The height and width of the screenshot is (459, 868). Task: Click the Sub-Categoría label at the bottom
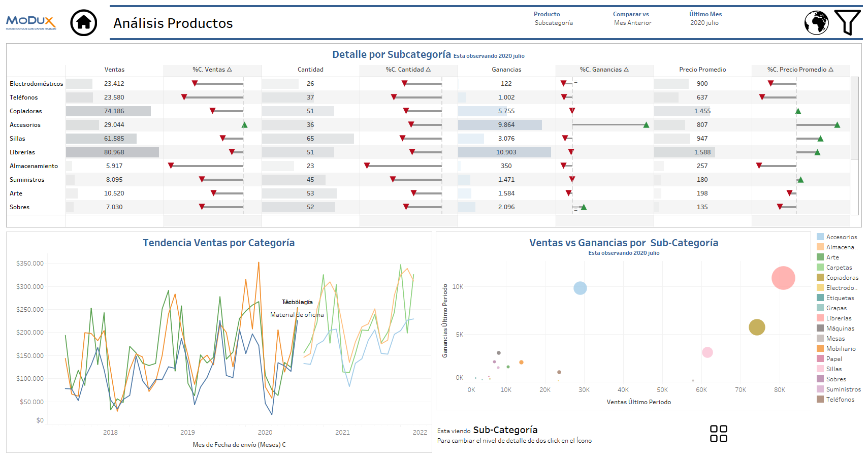tap(504, 430)
